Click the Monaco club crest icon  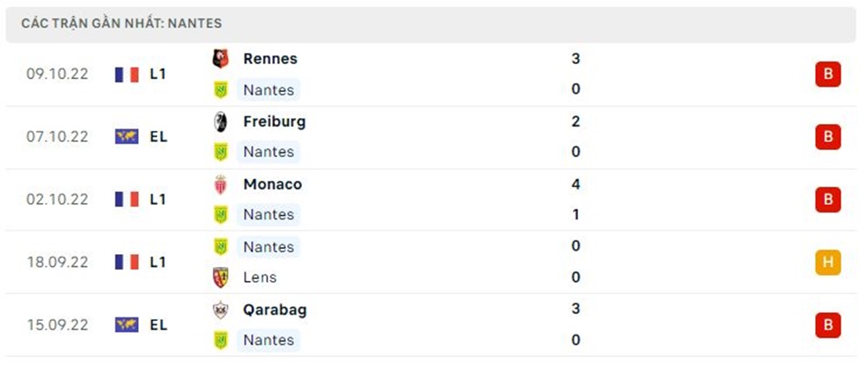tap(220, 185)
